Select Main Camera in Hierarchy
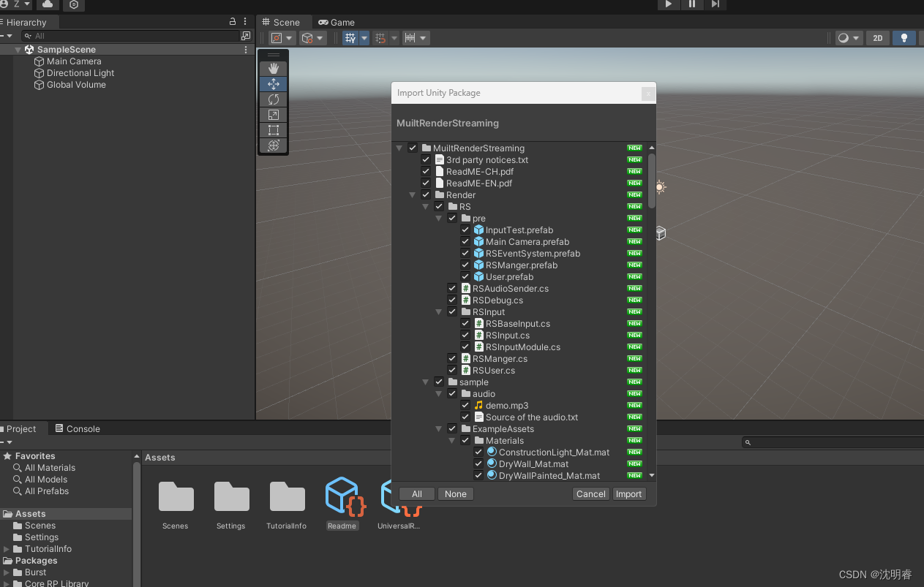This screenshot has width=924, height=587. (x=74, y=61)
